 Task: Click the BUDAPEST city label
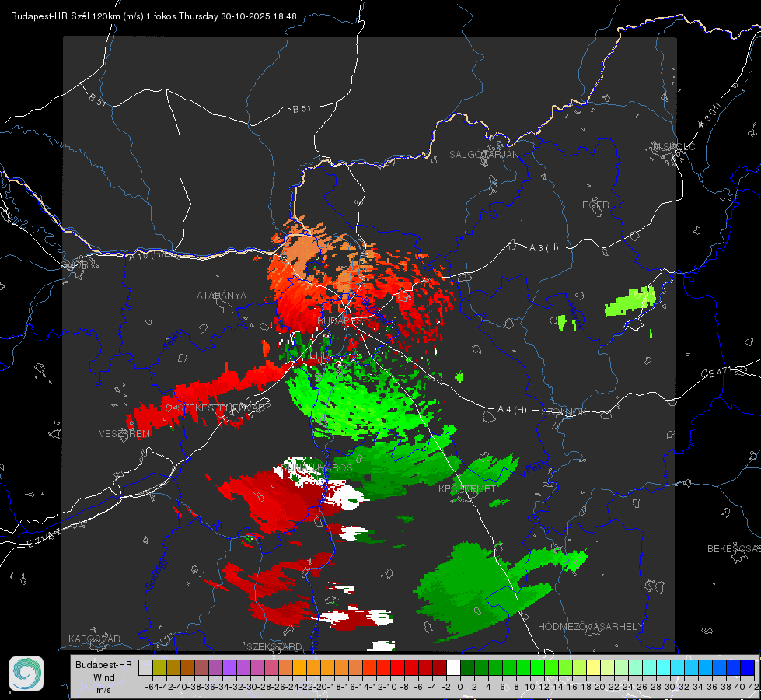(x=342, y=321)
